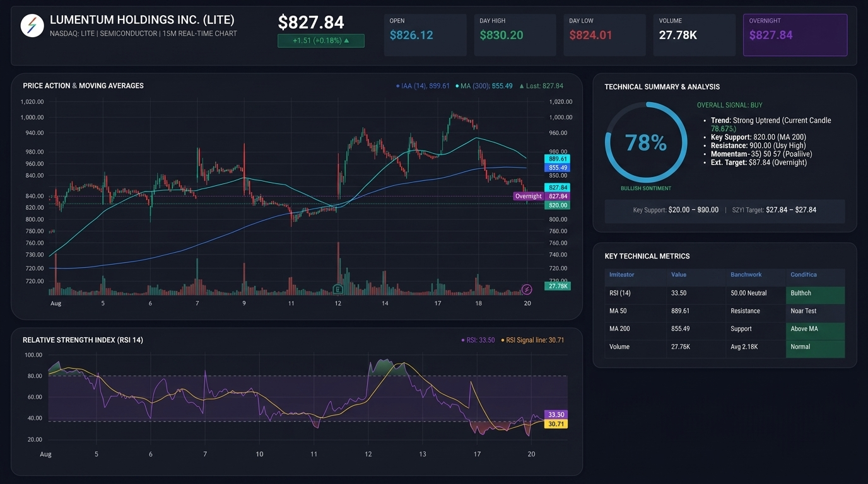
Task: Select the OVERNIGHT $827.84 card
Action: click(x=795, y=35)
